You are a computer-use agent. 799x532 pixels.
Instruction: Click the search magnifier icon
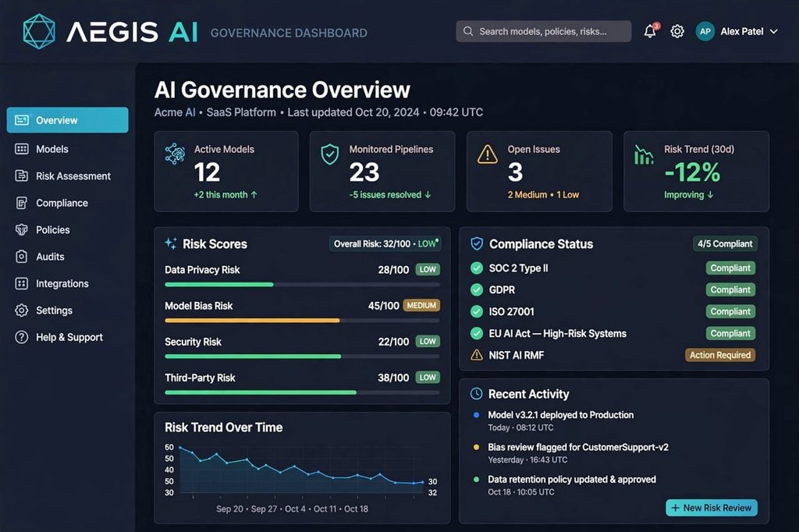(468, 32)
